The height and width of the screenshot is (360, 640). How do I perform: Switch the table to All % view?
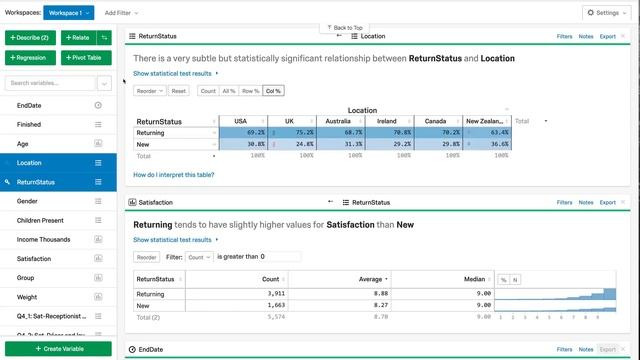pyautogui.click(x=229, y=91)
